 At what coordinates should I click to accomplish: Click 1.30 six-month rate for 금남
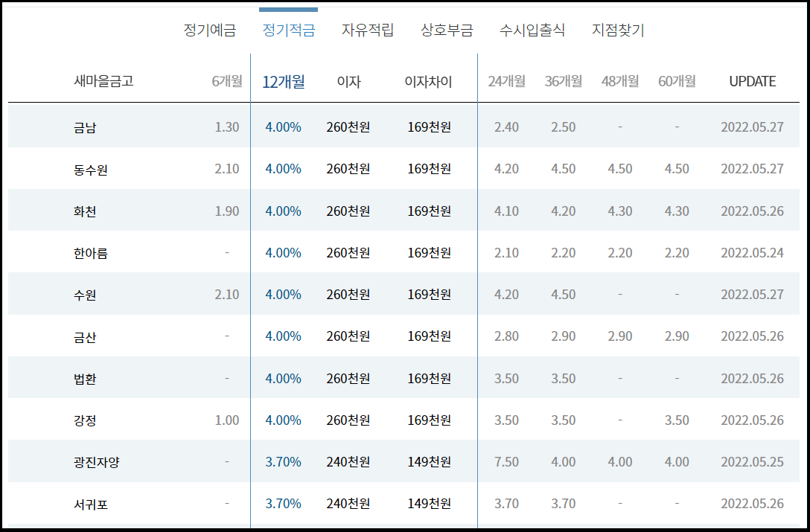coord(227,127)
